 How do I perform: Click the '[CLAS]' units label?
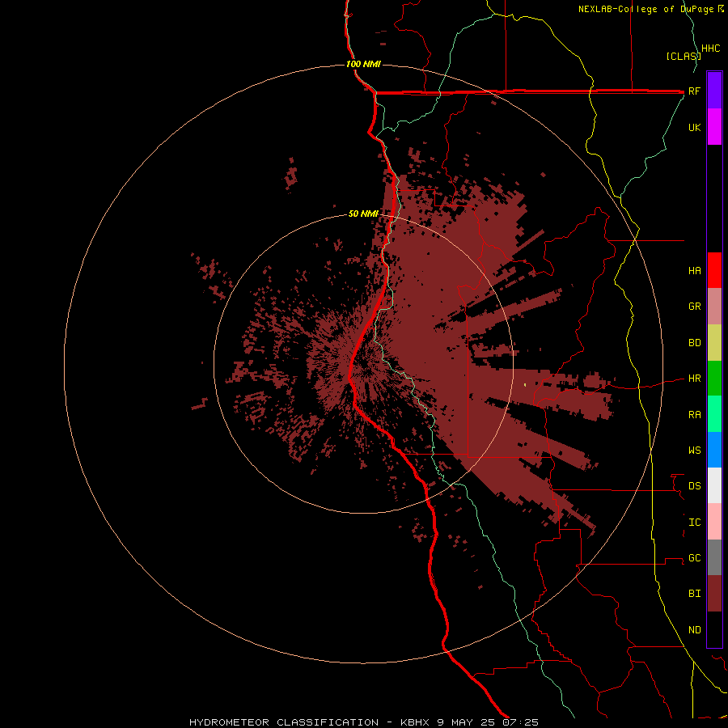[x=683, y=56]
